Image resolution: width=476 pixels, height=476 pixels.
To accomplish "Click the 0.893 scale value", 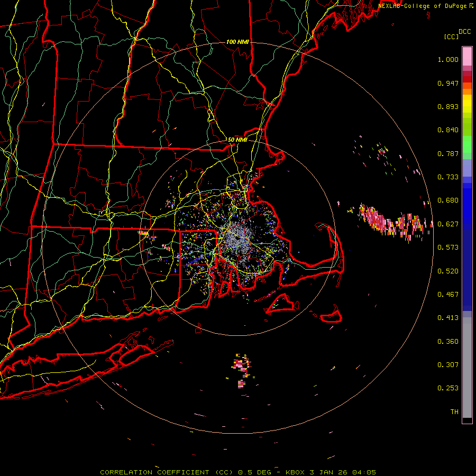I will tap(448, 106).
